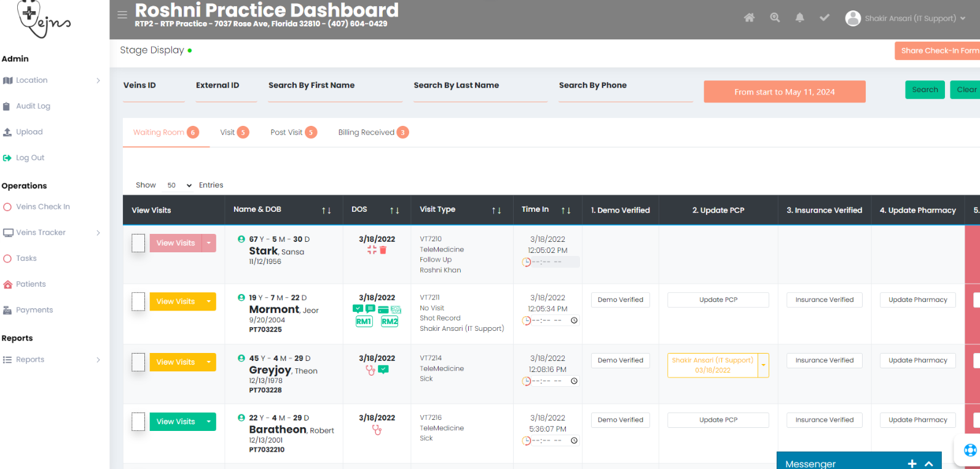Image resolution: width=980 pixels, height=469 pixels.
Task: Select the checkbox for Robert Baratheon's row
Action: click(139, 422)
